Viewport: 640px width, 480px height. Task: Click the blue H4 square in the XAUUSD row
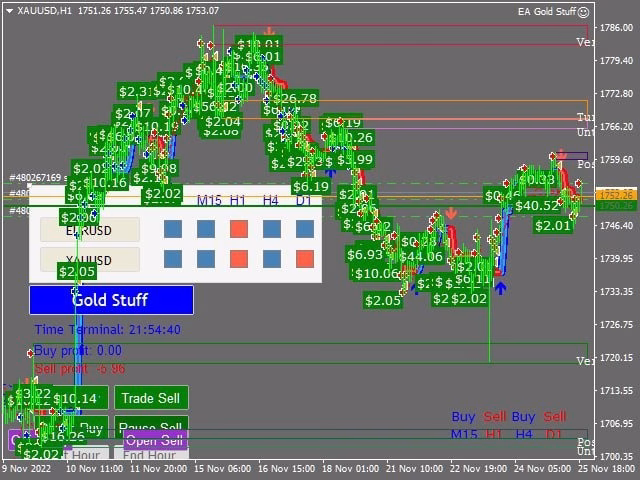point(272,259)
